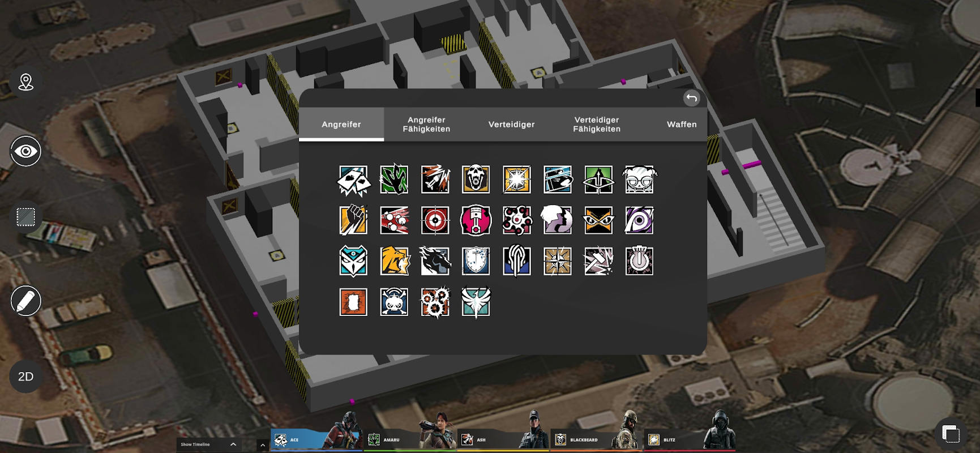Select the Ash operator icon in grid

pos(435,180)
